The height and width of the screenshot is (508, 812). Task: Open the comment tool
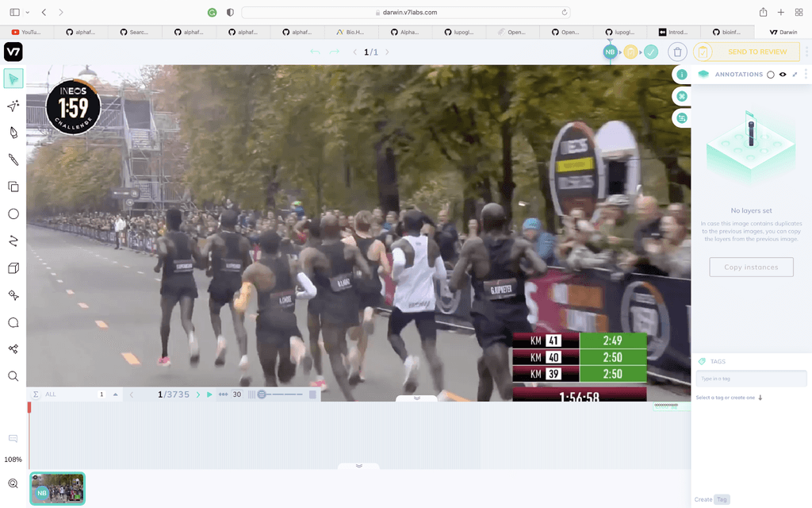(13, 321)
